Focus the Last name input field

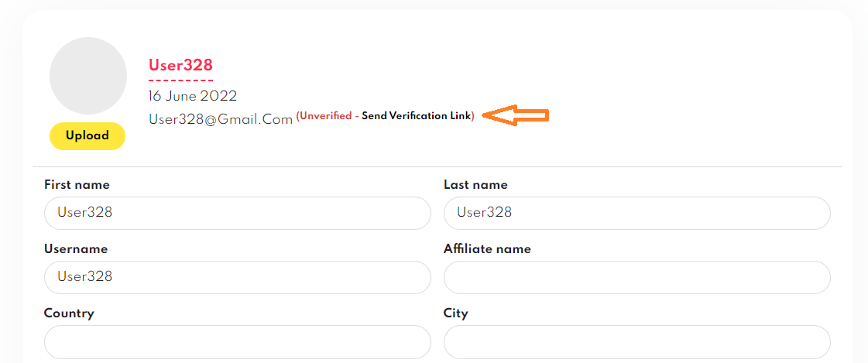[x=637, y=213]
